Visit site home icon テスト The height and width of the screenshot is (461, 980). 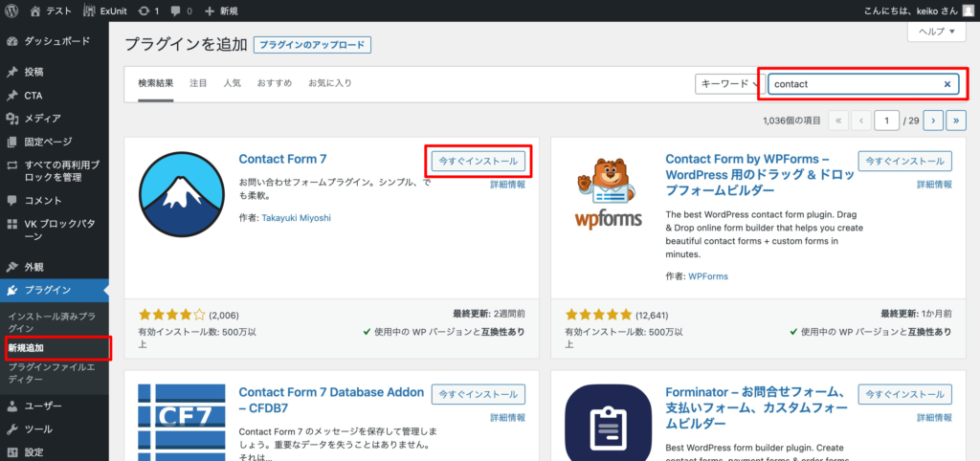click(51, 11)
